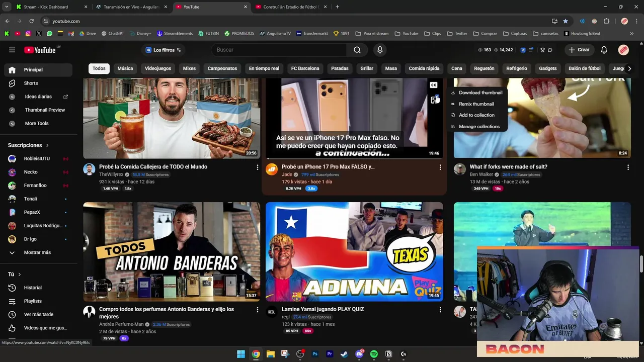Image resolution: width=644 pixels, height=362 pixels.
Task: Open the YouTube hamburger guide menu
Action: click(12, 50)
